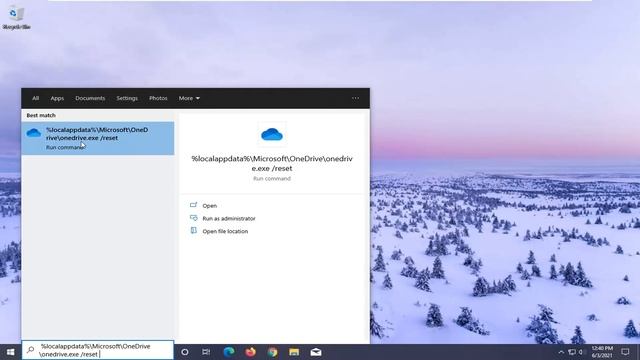Expand the More filters dropdown
640x360 pixels.
click(189, 98)
